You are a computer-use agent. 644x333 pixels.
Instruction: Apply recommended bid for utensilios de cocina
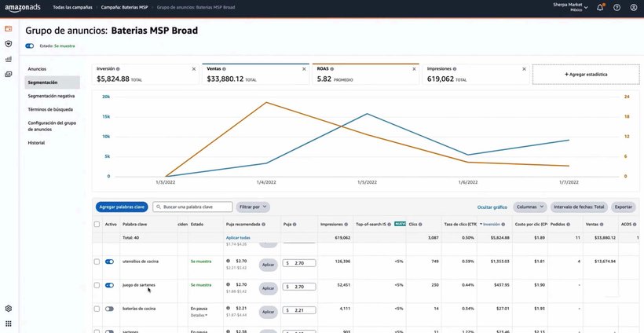coord(268,265)
